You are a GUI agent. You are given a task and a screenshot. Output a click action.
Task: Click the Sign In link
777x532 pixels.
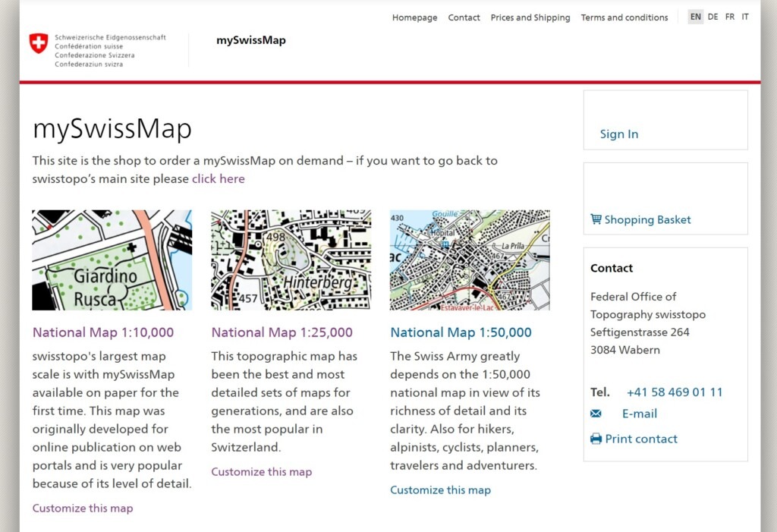coord(619,134)
